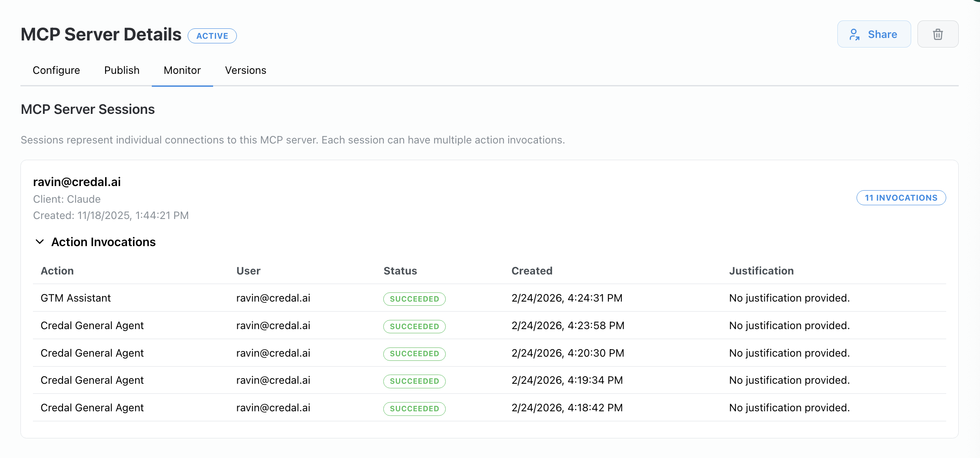Switch to the Publish tab
The width and height of the screenshot is (980, 458).
(x=122, y=70)
